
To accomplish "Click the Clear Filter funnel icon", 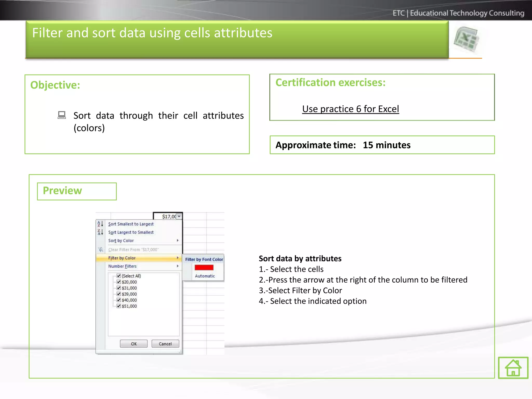I will (x=101, y=250).
